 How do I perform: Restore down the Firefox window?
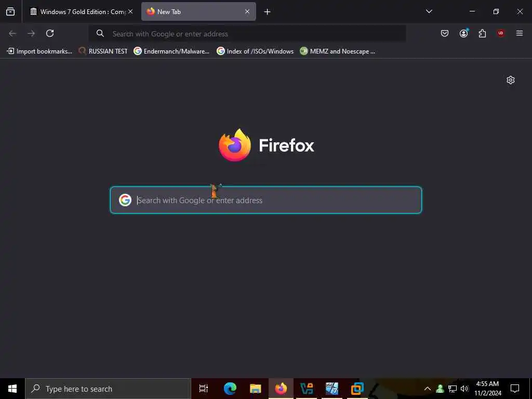click(496, 11)
